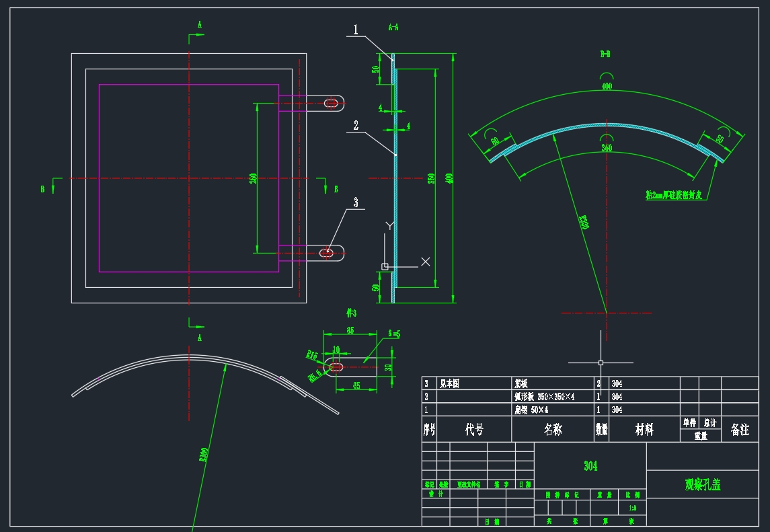
Task: Select the A-A section view title
Action: (393, 27)
